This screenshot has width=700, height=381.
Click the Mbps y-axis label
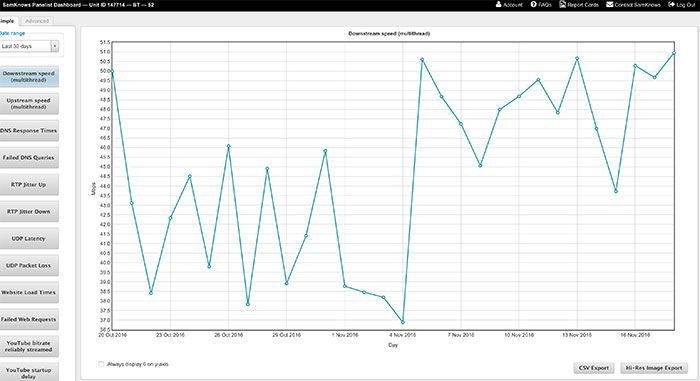[x=93, y=188]
